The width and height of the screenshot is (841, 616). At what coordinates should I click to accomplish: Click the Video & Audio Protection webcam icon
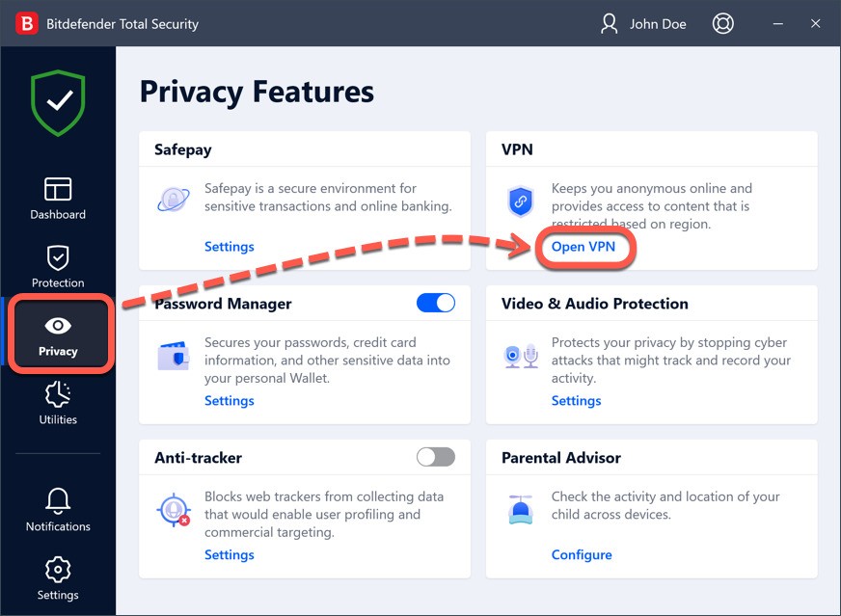[x=521, y=357]
